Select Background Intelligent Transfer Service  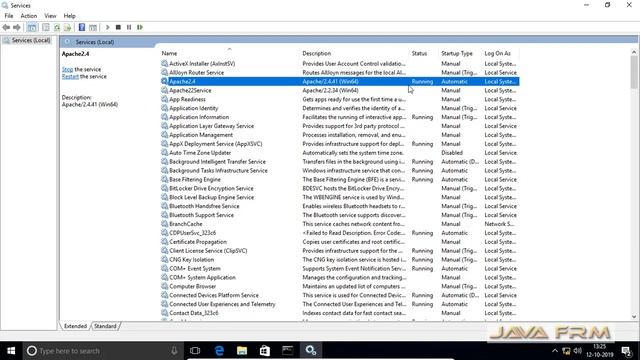tap(340, 162)
